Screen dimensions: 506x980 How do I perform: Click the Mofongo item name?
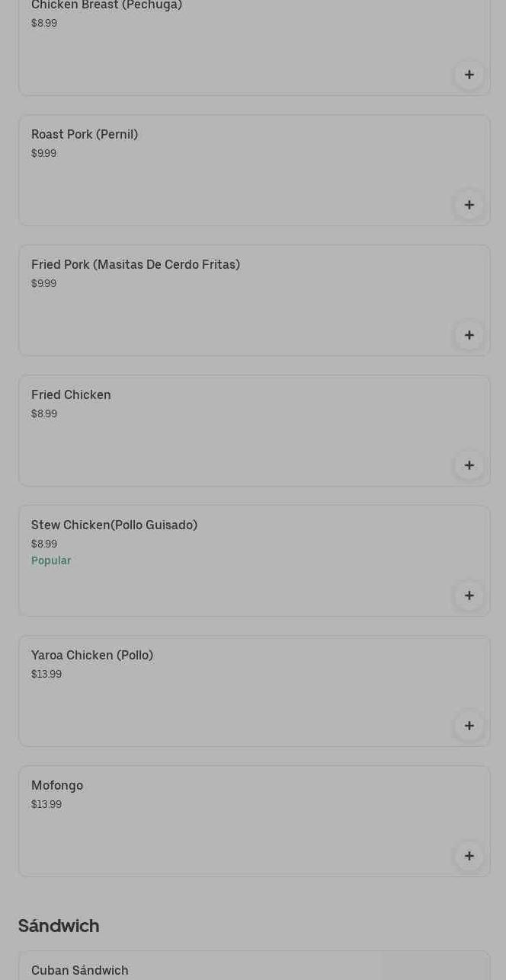point(57,786)
